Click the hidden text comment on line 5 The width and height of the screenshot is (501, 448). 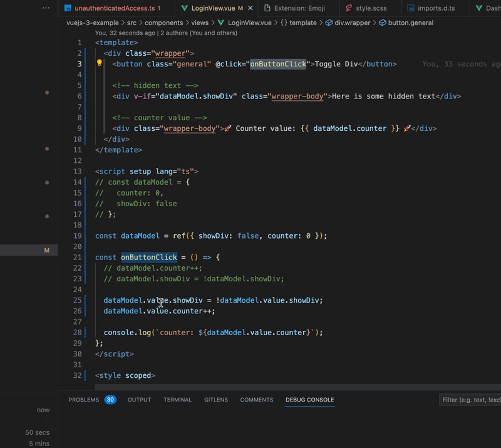[x=155, y=86]
